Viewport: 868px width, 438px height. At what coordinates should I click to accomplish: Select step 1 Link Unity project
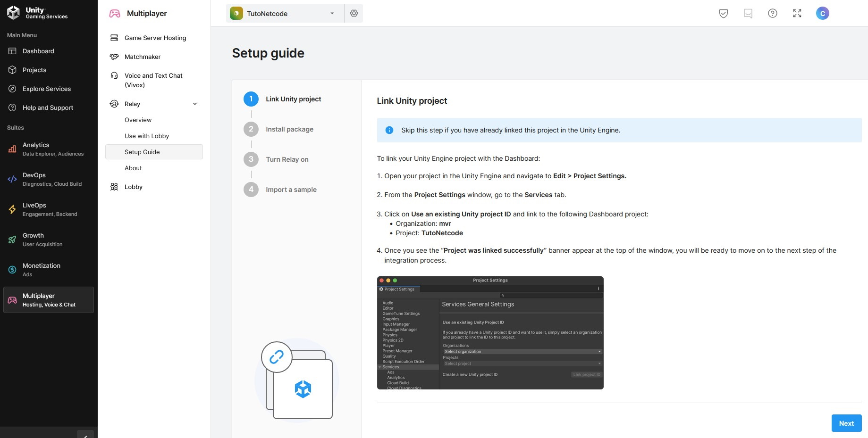point(282,99)
